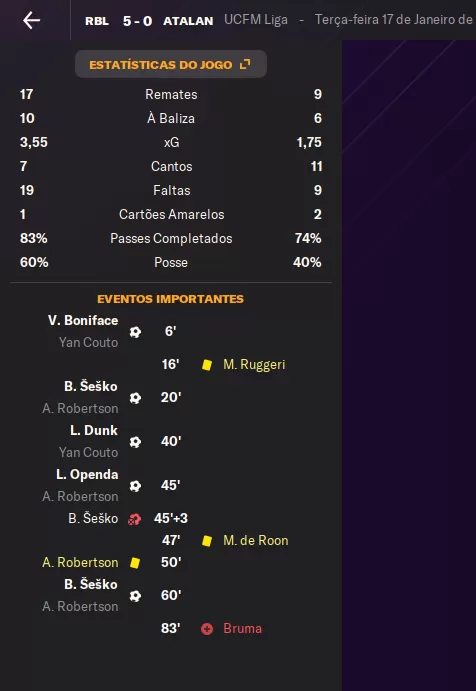Click A. Robertson's yellow card icon at 50'
Image resolution: width=476 pixels, height=691 pixels.
135,563
